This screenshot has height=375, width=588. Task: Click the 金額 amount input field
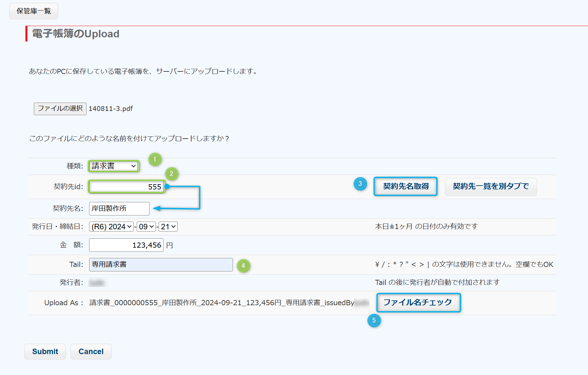126,245
